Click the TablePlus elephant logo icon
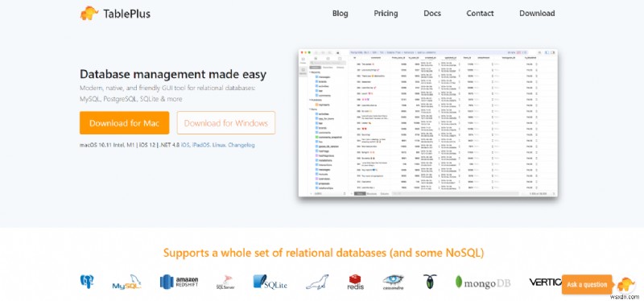Viewport: 644px width, 301px height. 89,13
